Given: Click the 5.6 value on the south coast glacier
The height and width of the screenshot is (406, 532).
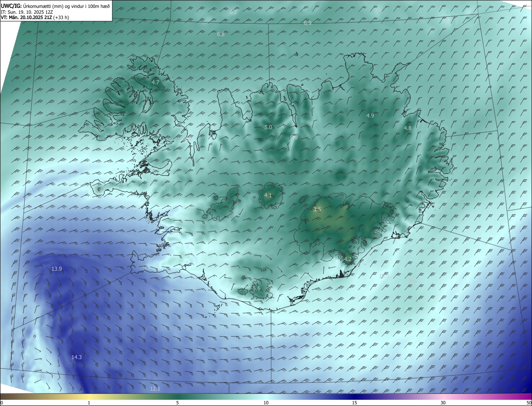Looking at the screenshot, I should click(256, 288).
